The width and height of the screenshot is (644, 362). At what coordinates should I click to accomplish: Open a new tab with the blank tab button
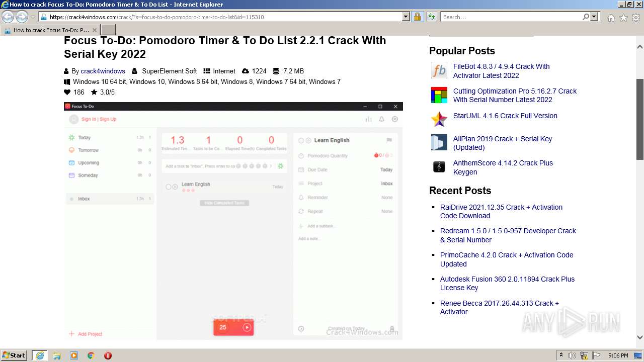(x=108, y=30)
